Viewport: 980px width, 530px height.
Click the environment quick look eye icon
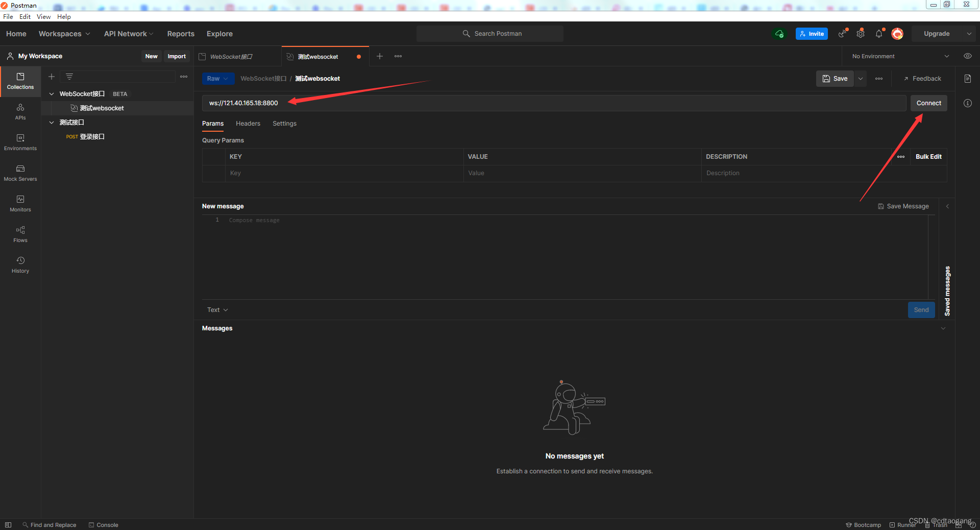[968, 56]
